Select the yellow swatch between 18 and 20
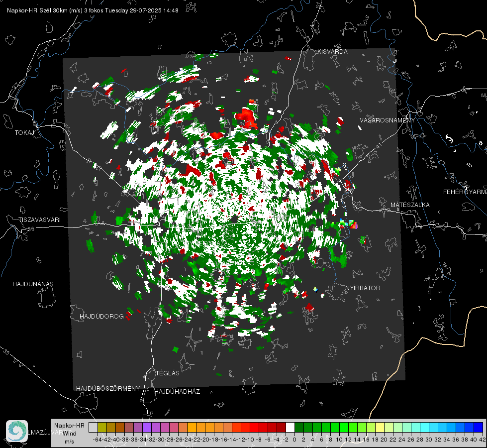Image resolution: width=487 pixels, height=448 pixels. (x=380, y=428)
